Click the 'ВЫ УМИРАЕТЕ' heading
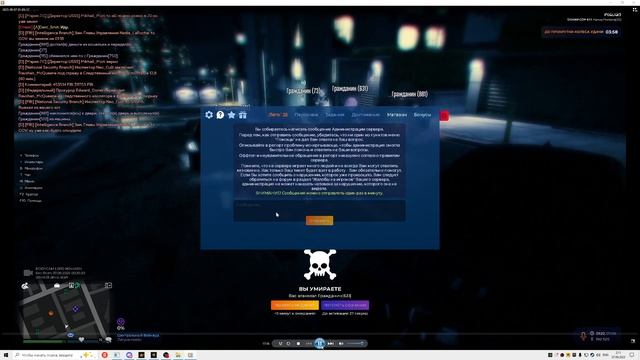This screenshot has width=640, height=360. (x=320, y=289)
